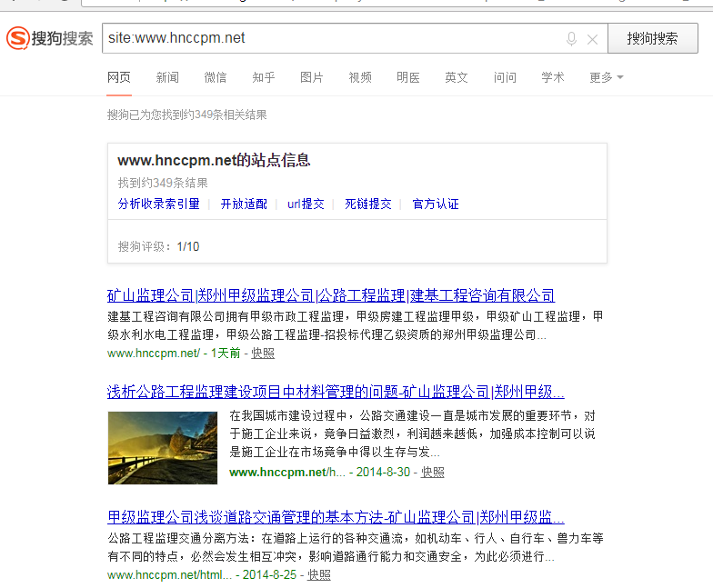The height and width of the screenshot is (588, 713).
Task: Click the www.hnccpm.net的站点信息 heading
Action: tap(214, 160)
